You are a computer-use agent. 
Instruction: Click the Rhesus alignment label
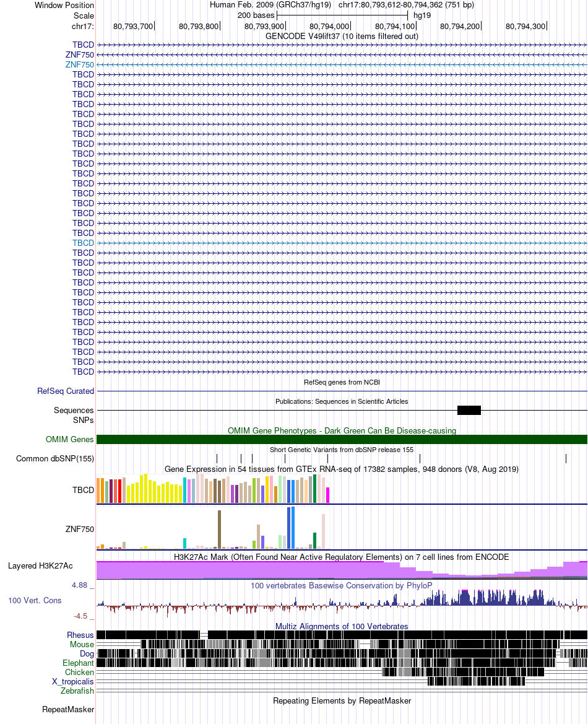point(80,635)
